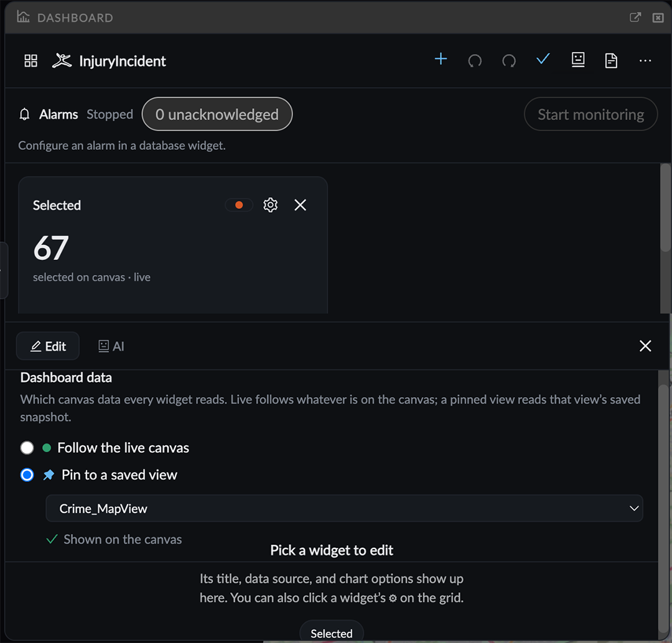Click the 'Shown on the canvas' status text
The height and width of the screenshot is (643, 672).
click(123, 539)
